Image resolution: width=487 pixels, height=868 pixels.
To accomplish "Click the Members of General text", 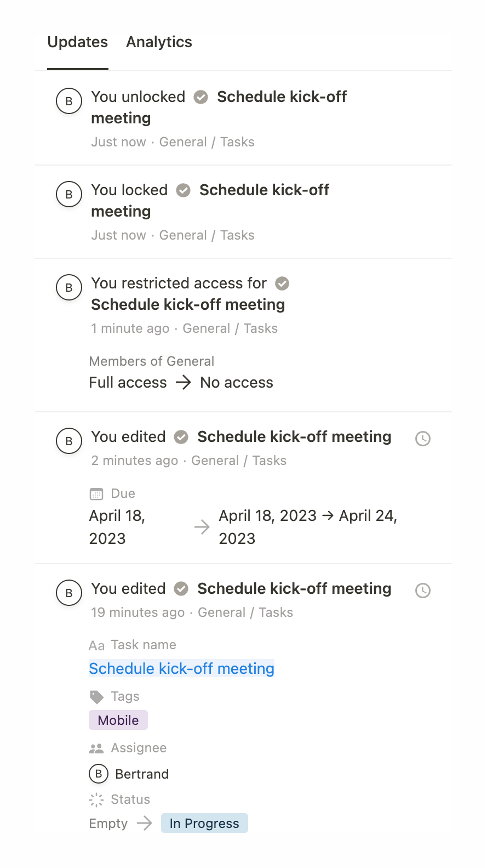I will point(151,361).
